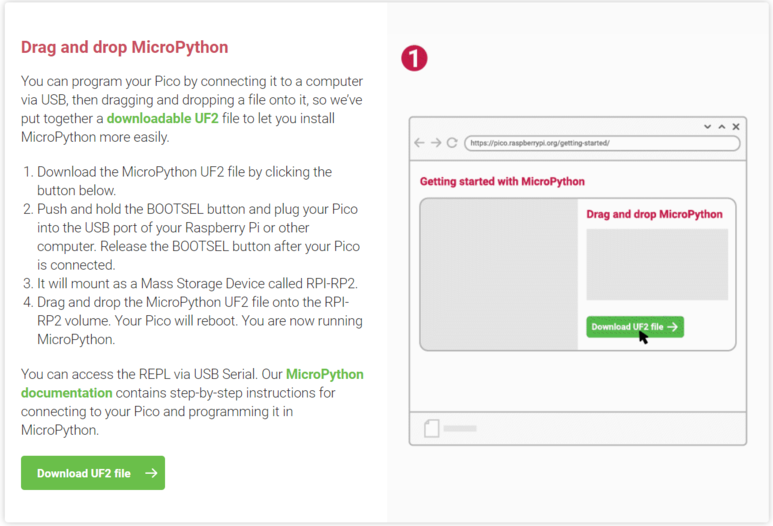This screenshot has height=526, width=773.
Task: Click the illustrated browser's back arrow
Action: click(420, 143)
